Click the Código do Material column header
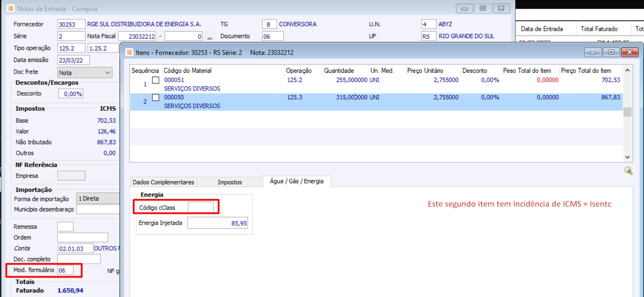This screenshot has width=644, height=297. [x=187, y=71]
